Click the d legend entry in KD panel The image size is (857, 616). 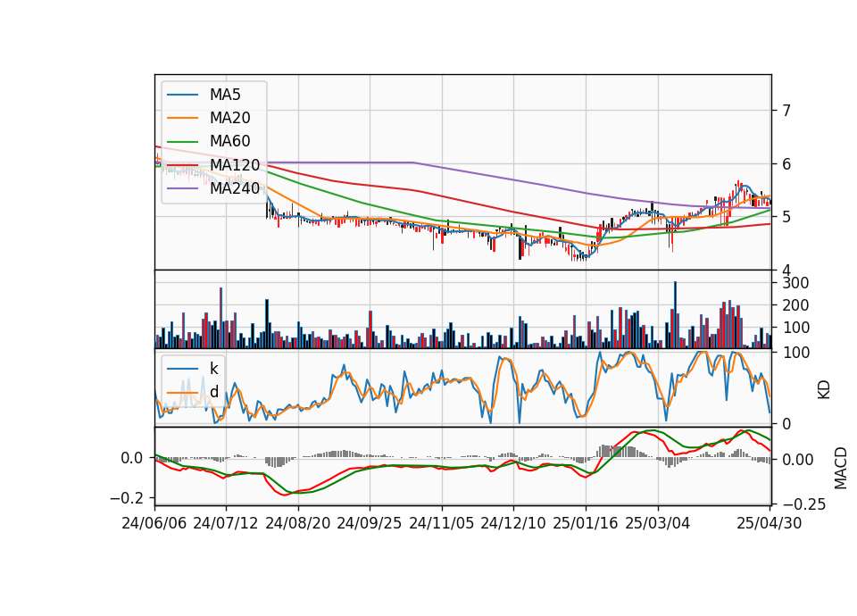213,392
